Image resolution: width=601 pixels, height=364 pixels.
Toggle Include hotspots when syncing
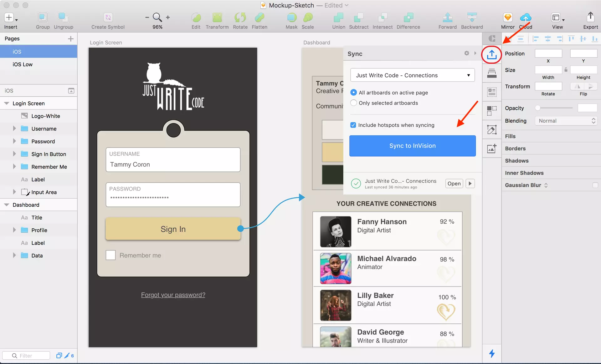pos(353,125)
